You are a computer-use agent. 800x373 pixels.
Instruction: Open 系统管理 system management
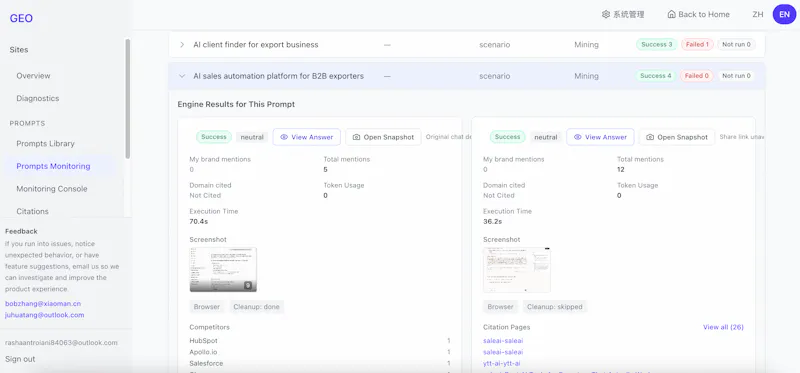click(x=623, y=14)
